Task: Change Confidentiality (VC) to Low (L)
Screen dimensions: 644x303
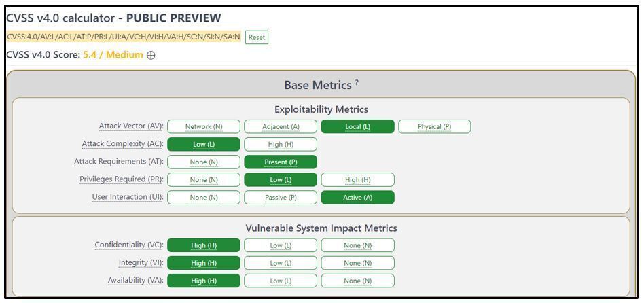Action: pyautogui.click(x=281, y=245)
